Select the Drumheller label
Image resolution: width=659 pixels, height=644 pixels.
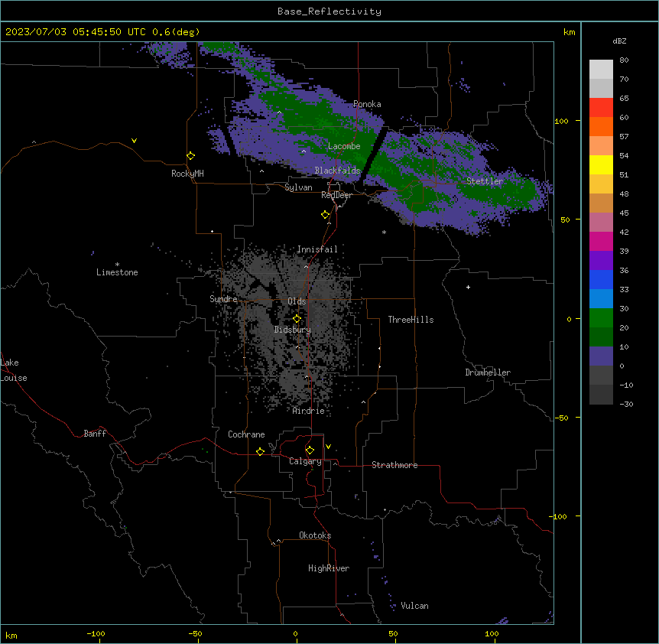tap(488, 372)
